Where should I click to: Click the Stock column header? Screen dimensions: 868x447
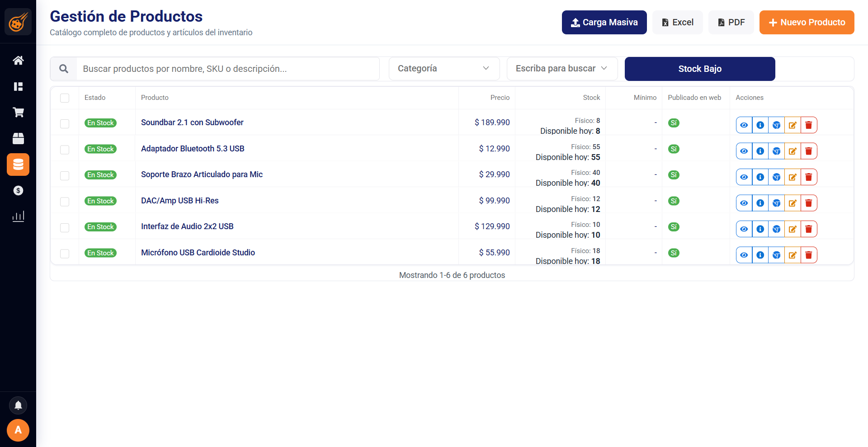591,98
